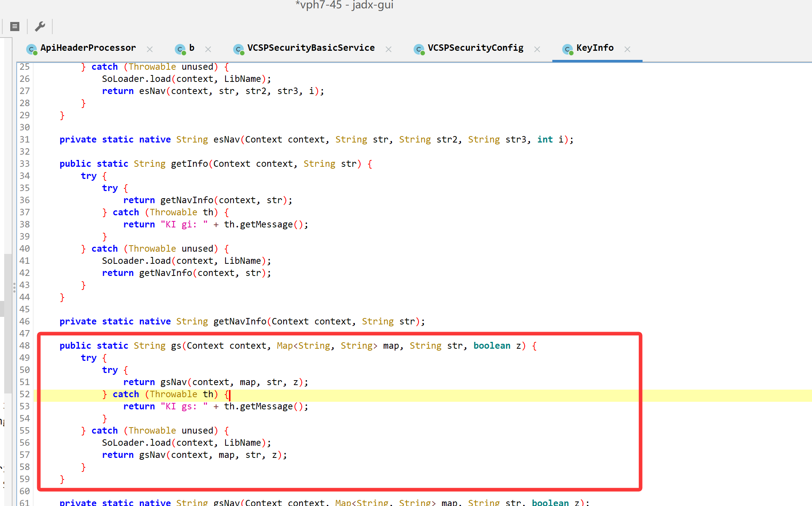Image resolution: width=812 pixels, height=506 pixels.
Task: Click gsNav call on line 57
Action: [x=152, y=455]
